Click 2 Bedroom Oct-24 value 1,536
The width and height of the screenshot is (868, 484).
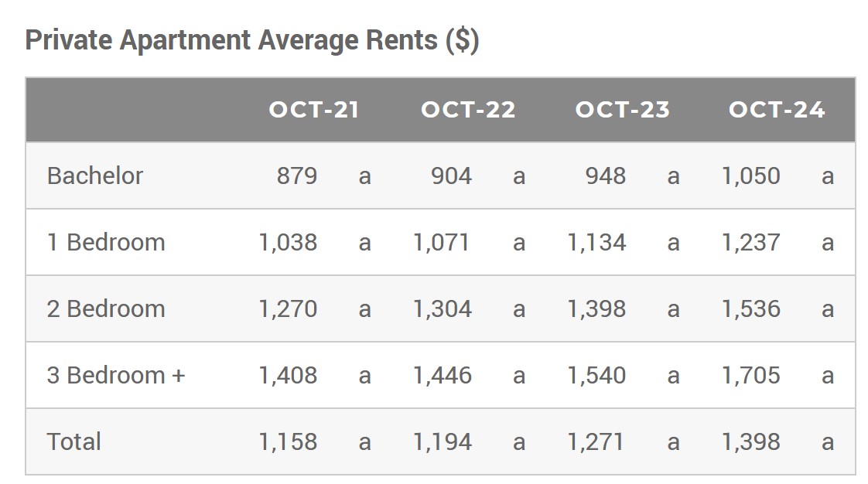(751, 308)
